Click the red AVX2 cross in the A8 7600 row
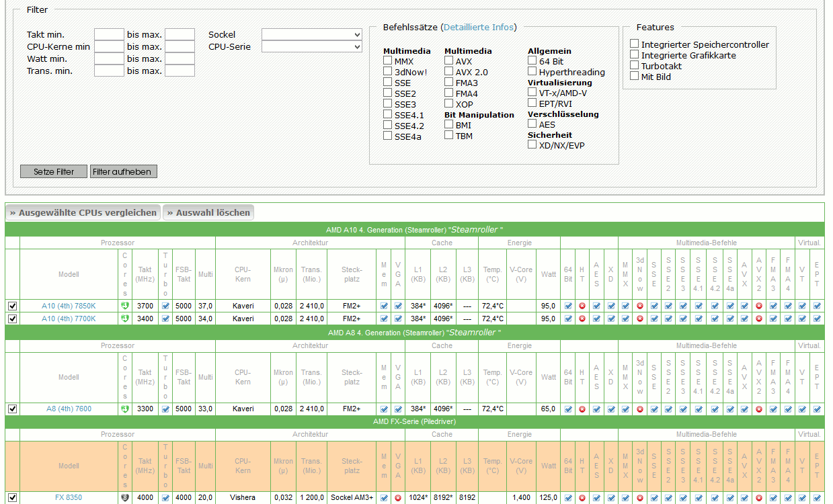Screen dimensions: 833x504 click(759, 409)
